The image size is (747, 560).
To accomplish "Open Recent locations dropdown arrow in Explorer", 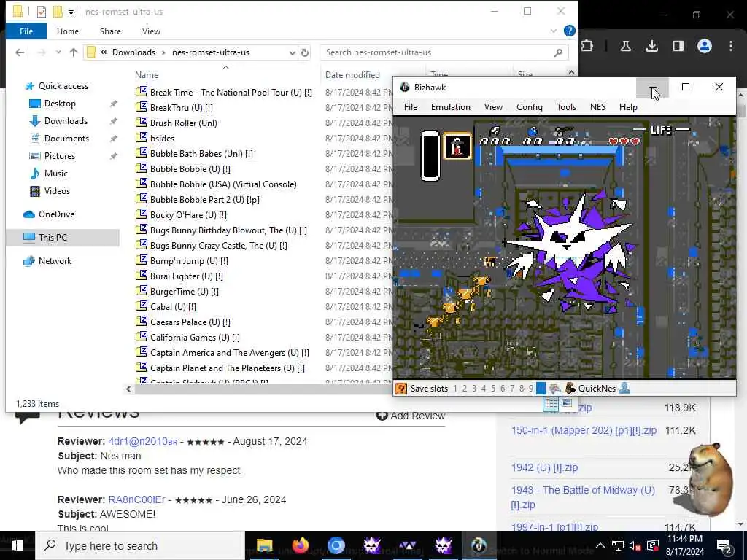I will click(58, 52).
